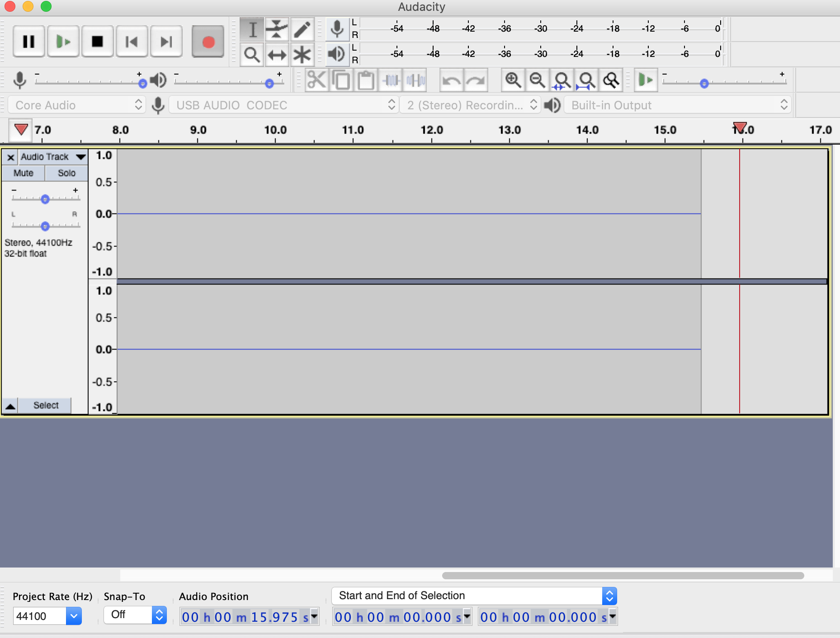Open the Snap-To Off dropdown

point(135,615)
